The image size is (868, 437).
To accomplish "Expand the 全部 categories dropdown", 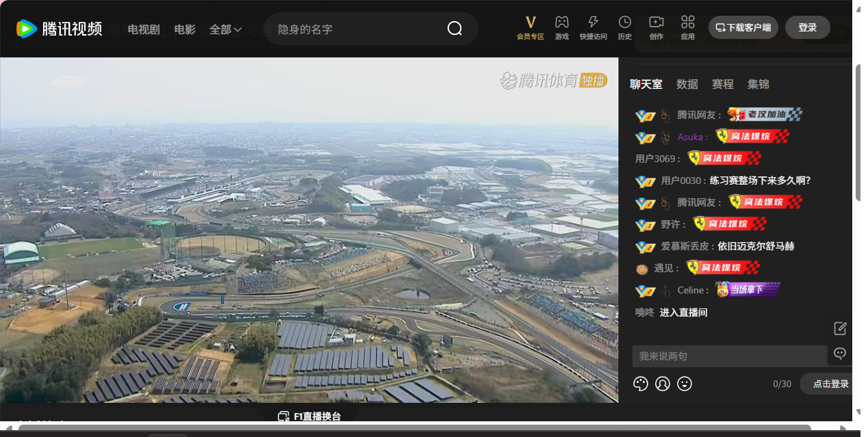I will (x=225, y=29).
